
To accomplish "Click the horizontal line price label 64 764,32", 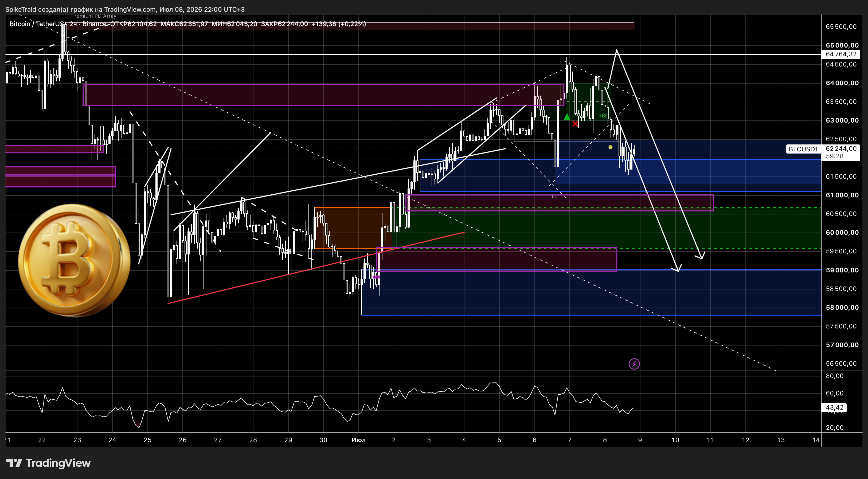I will click(x=841, y=54).
